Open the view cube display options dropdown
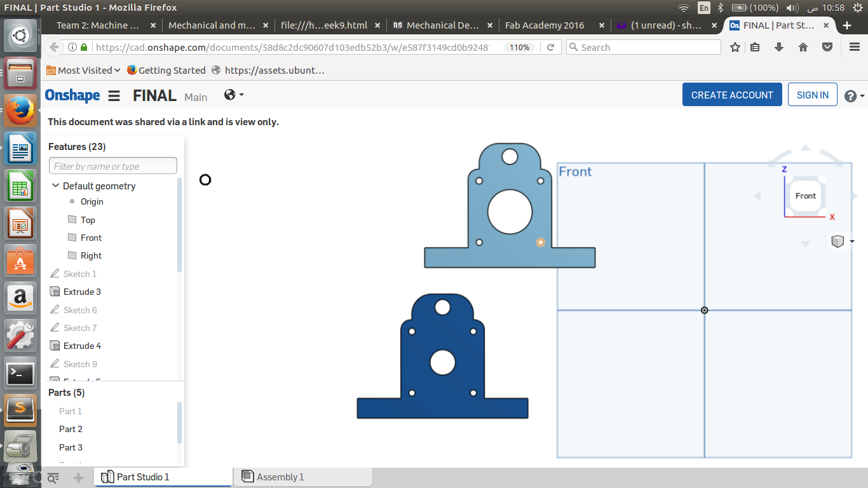Viewport: 868px width, 488px height. click(842, 241)
